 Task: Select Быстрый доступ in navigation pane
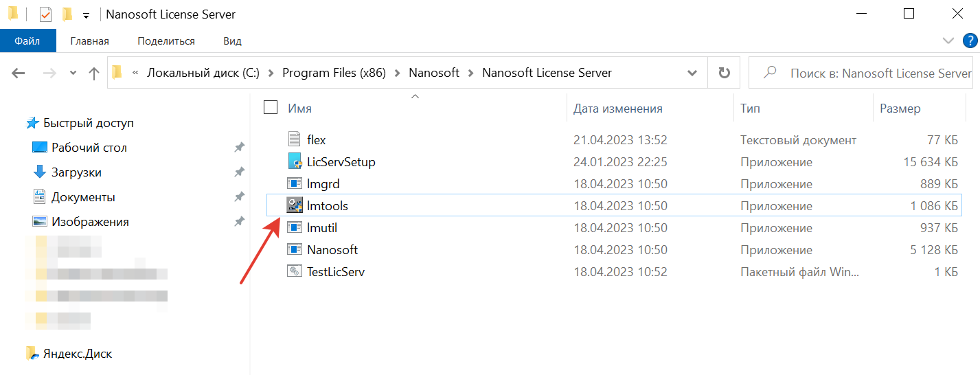89,123
